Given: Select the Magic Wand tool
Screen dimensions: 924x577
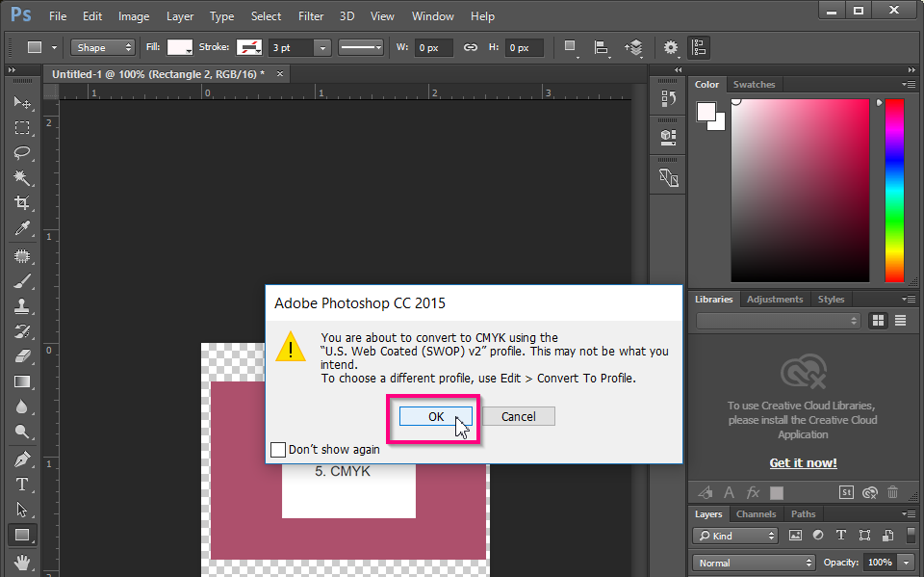Looking at the screenshot, I should pos(21,177).
